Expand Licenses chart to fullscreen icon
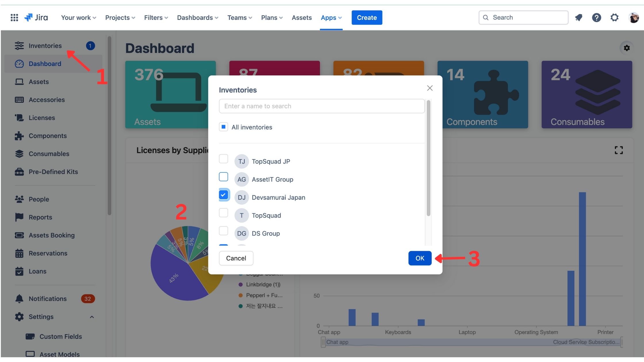This screenshot has height=362, width=644. coord(618,150)
